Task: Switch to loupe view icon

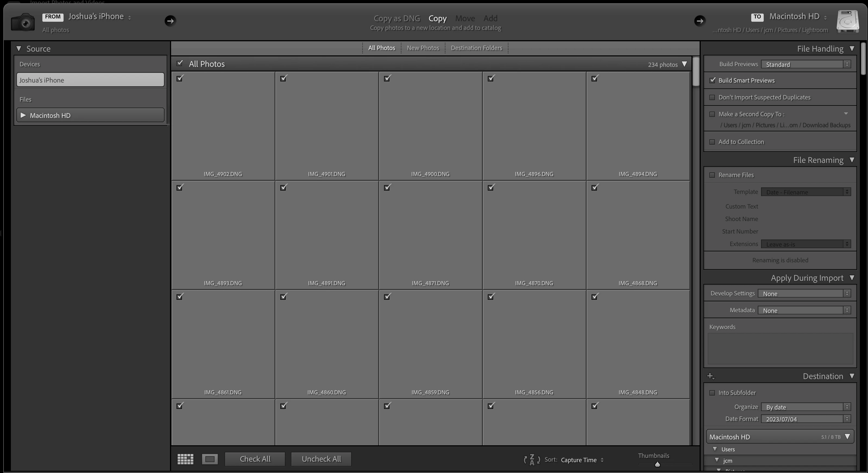Action: coord(210,459)
